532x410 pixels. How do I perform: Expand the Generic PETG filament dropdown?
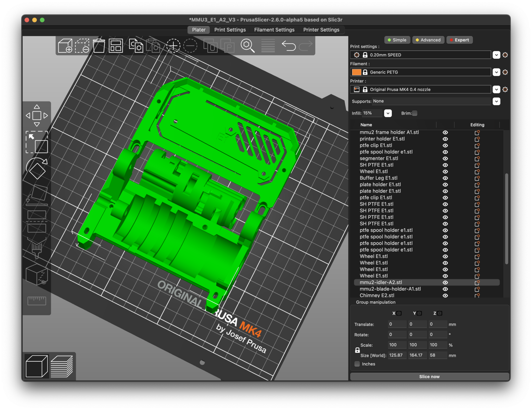497,72
